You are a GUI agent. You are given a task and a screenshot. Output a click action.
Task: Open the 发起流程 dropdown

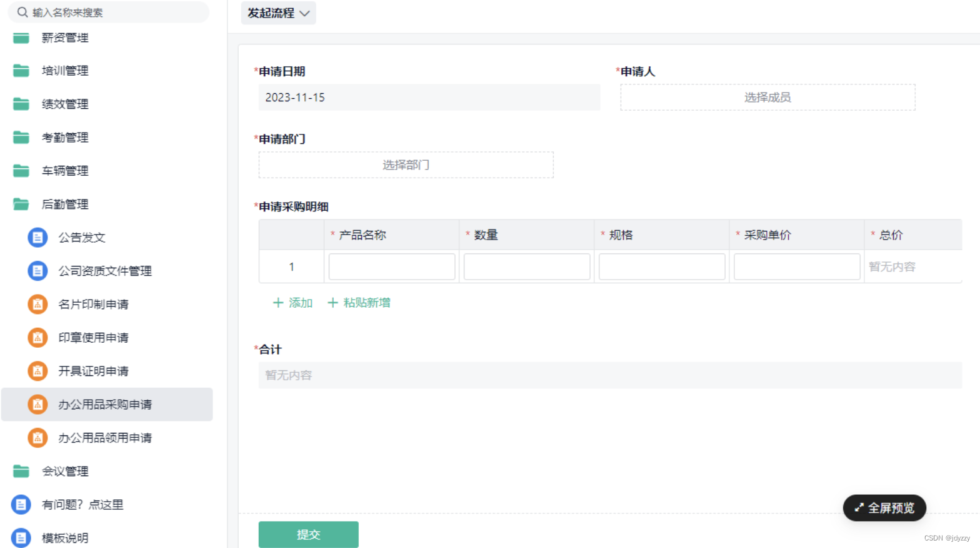coord(279,13)
